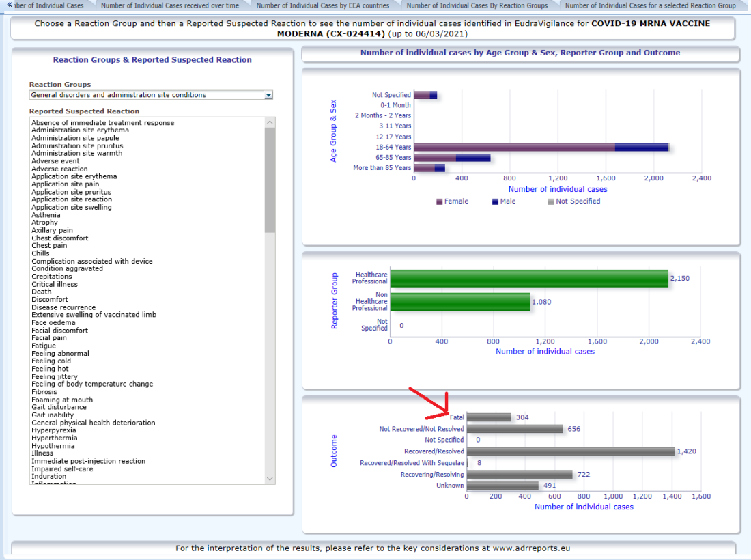
Task: Choose Application site reaction
Action: pyautogui.click(x=72, y=199)
